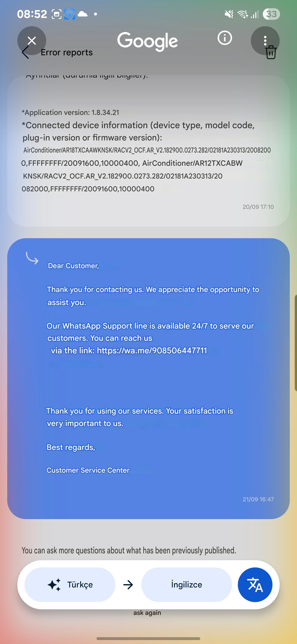Tap the battery indicator in status bar

(x=271, y=14)
